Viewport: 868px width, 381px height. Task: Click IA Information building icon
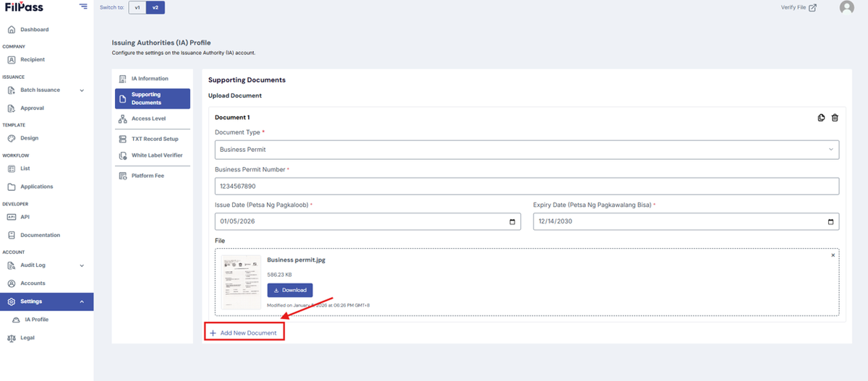(x=123, y=78)
